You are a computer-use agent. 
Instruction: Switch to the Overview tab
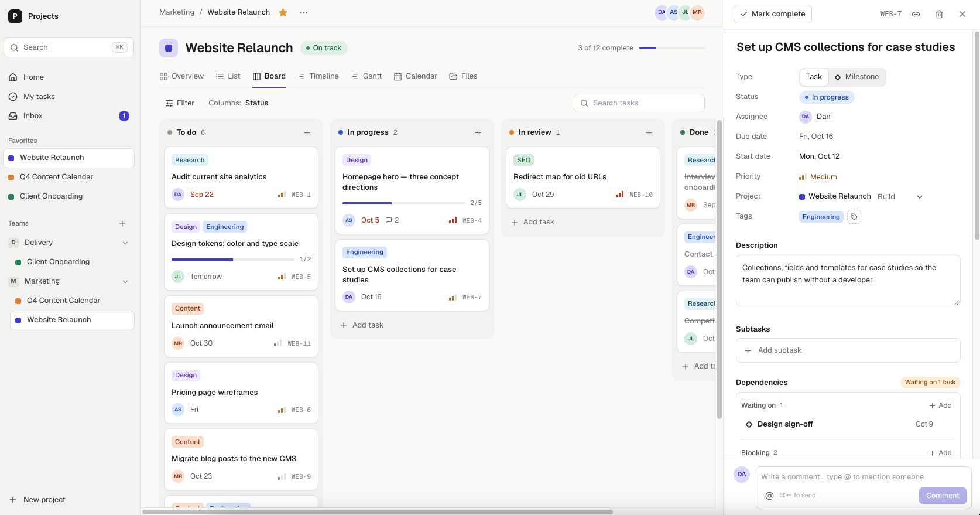(181, 76)
